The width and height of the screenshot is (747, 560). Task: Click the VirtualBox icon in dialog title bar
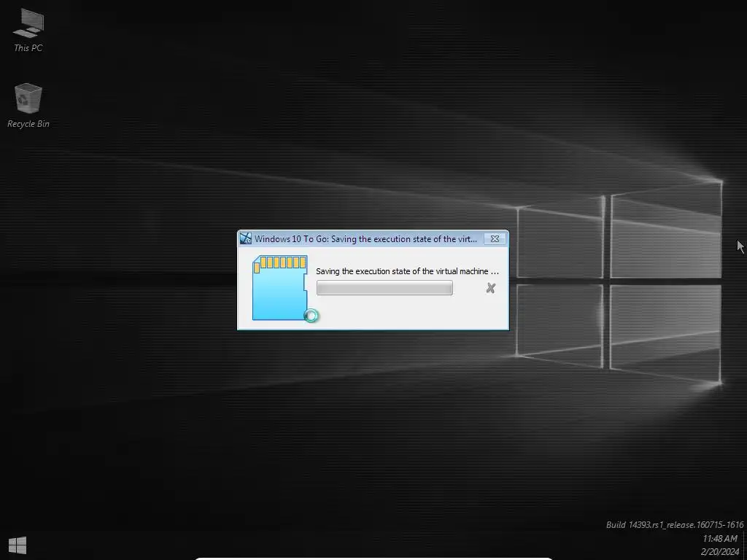(x=246, y=239)
